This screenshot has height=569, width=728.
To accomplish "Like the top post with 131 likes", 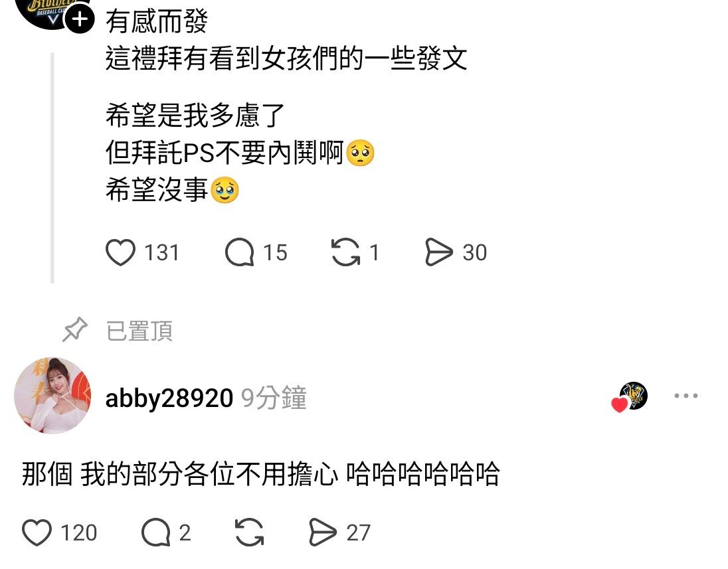I will 120,252.
